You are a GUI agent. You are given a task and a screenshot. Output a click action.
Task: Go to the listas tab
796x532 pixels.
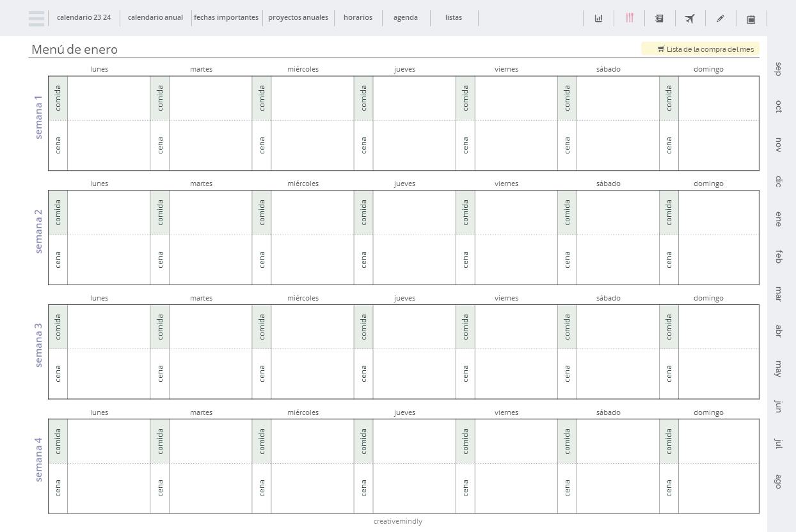454,17
